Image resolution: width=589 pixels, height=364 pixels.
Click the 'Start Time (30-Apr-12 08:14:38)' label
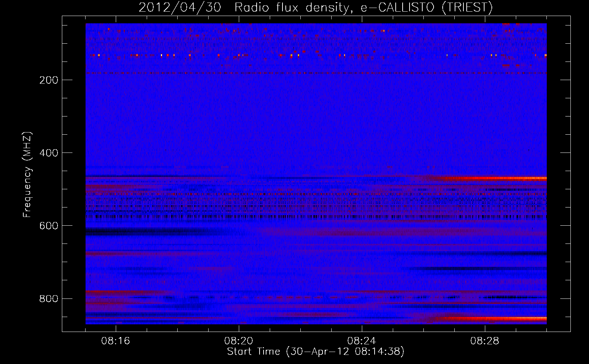click(x=316, y=352)
